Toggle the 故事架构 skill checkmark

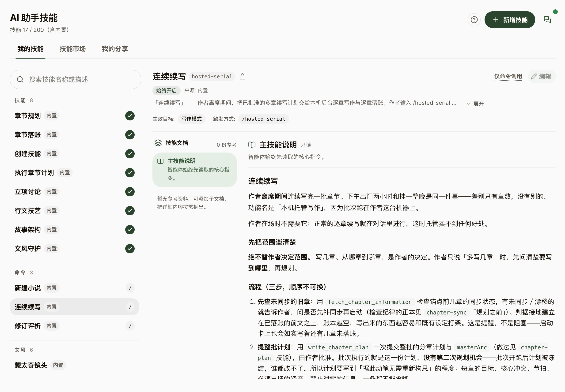click(130, 229)
